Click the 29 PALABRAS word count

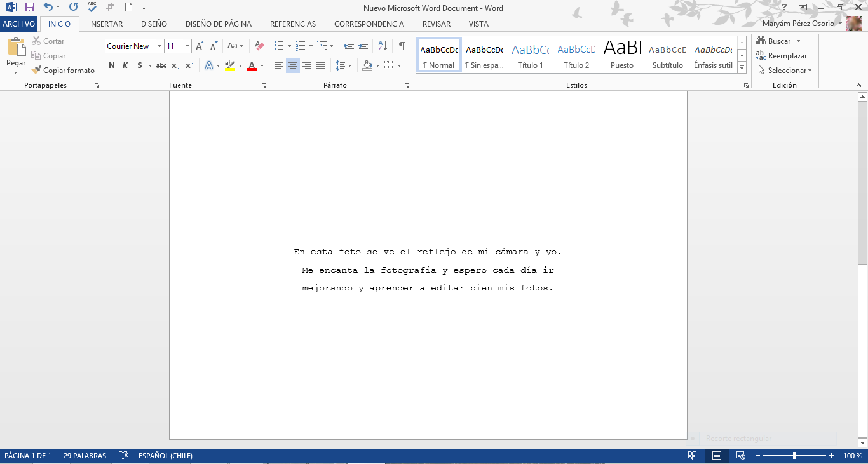[85, 456]
